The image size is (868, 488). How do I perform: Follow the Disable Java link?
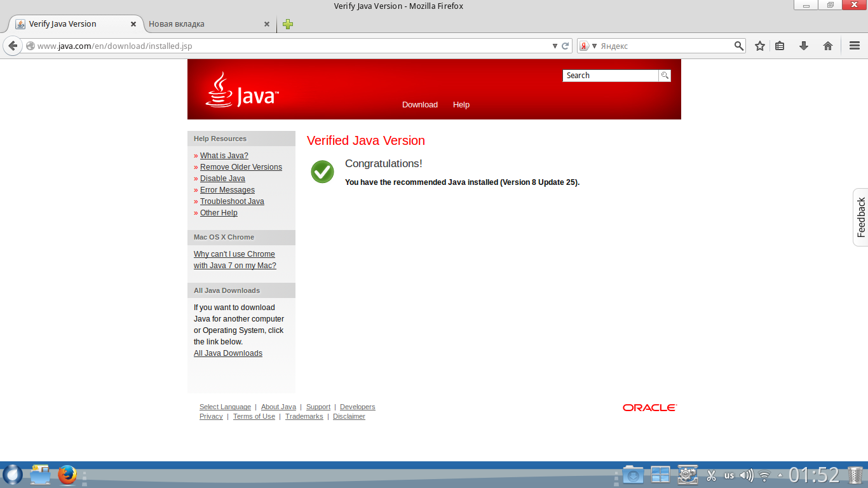pyautogui.click(x=222, y=179)
